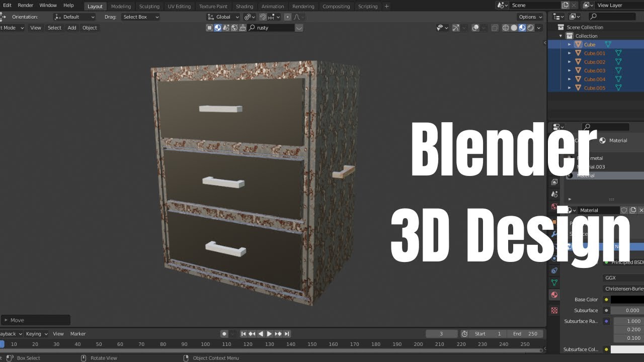Click the End frame field

[526, 334]
